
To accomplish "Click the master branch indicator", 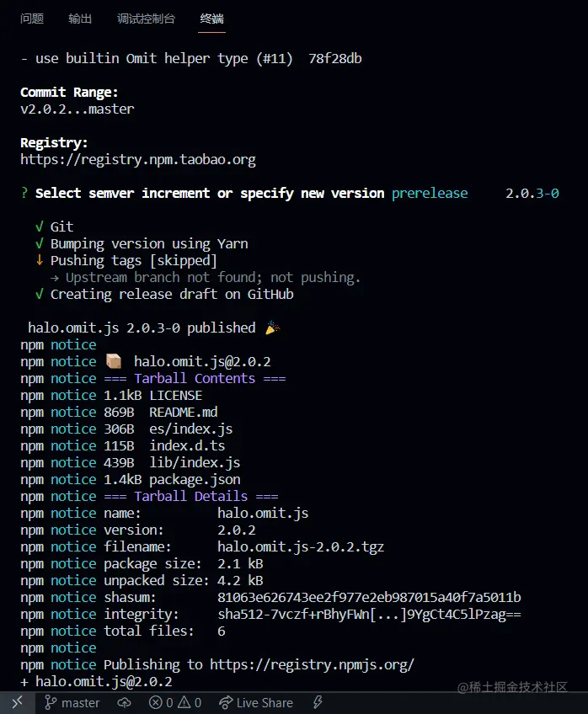I will point(72,702).
